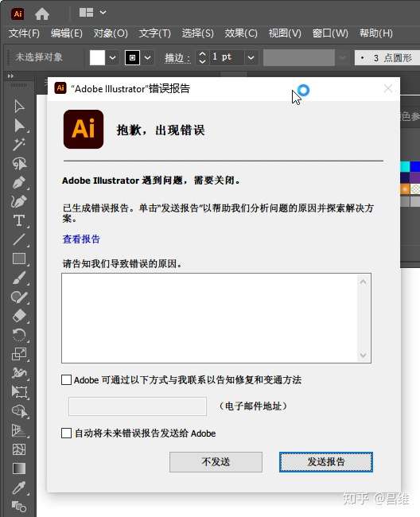The height and width of the screenshot is (517, 420).
Task: Select the Pen tool
Action: click(19, 182)
